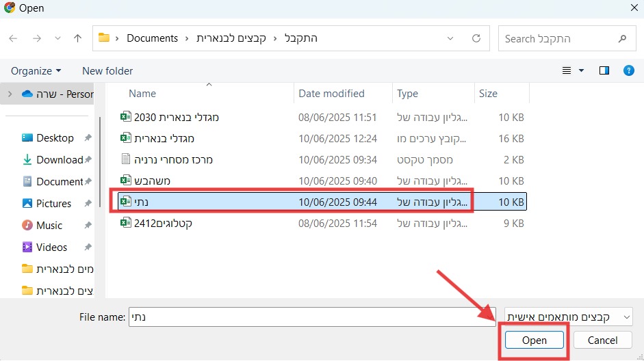The height and width of the screenshot is (361, 644).
Task: Toggle the preview pane icon
Action: click(x=604, y=70)
